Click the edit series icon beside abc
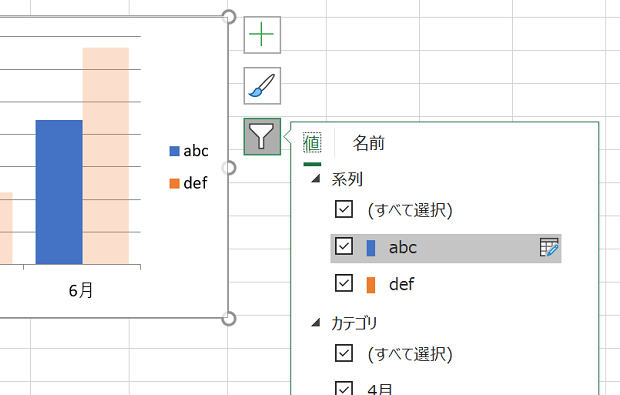This screenshot has height=395, width=620. tap(549, 248)
